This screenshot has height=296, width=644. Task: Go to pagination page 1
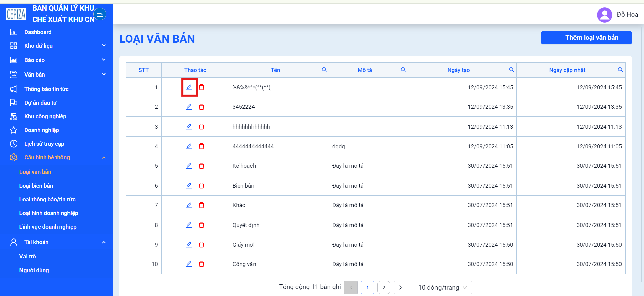[367, 287]
